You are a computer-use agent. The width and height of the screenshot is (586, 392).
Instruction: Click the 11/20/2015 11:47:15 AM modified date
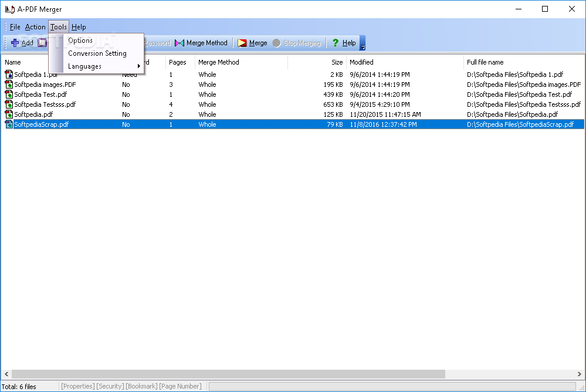coord(385,114)
